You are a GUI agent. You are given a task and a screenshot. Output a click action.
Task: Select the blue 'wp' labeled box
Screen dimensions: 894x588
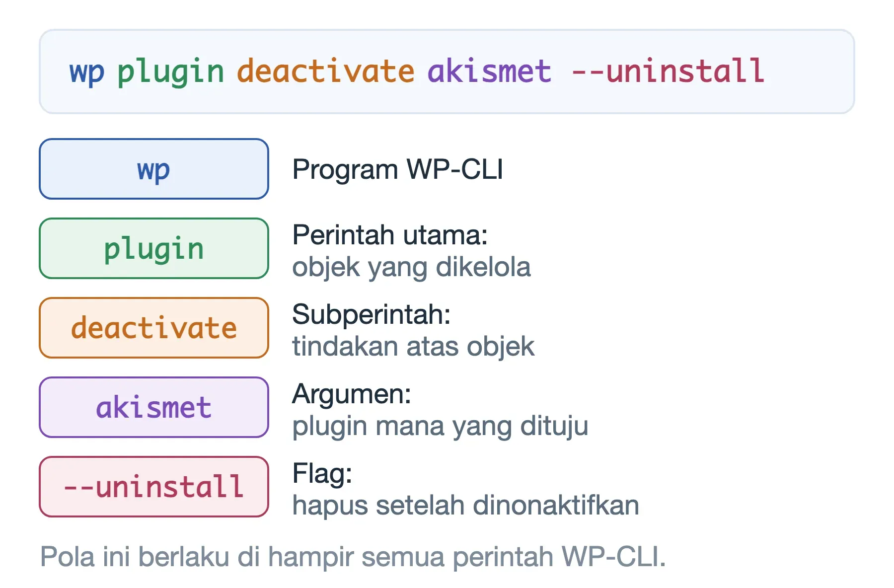coord(154,169)
